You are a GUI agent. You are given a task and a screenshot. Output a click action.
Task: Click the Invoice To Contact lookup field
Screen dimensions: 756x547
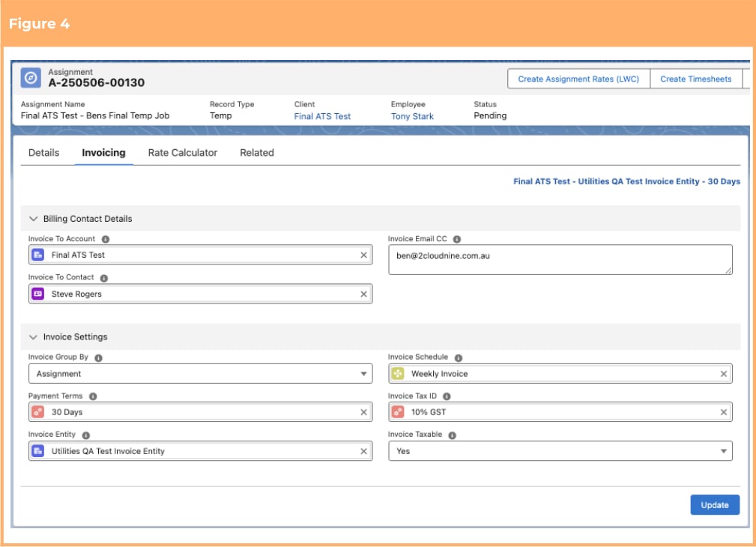point(201,294)
